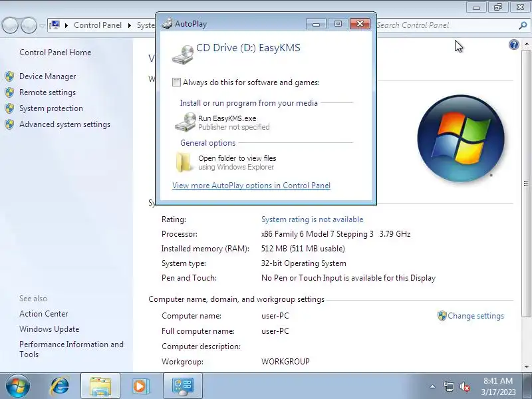The width and height of the screenshot is (532, 399).
Task: Click the shield icon next to Device Manager
Action: pos(9,76)
